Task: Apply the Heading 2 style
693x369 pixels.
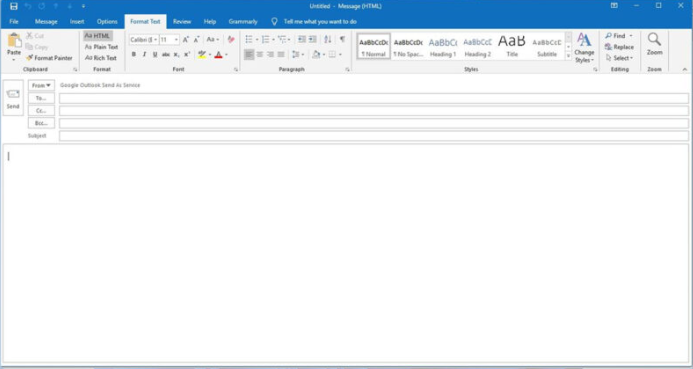Action: coord(477,46)
